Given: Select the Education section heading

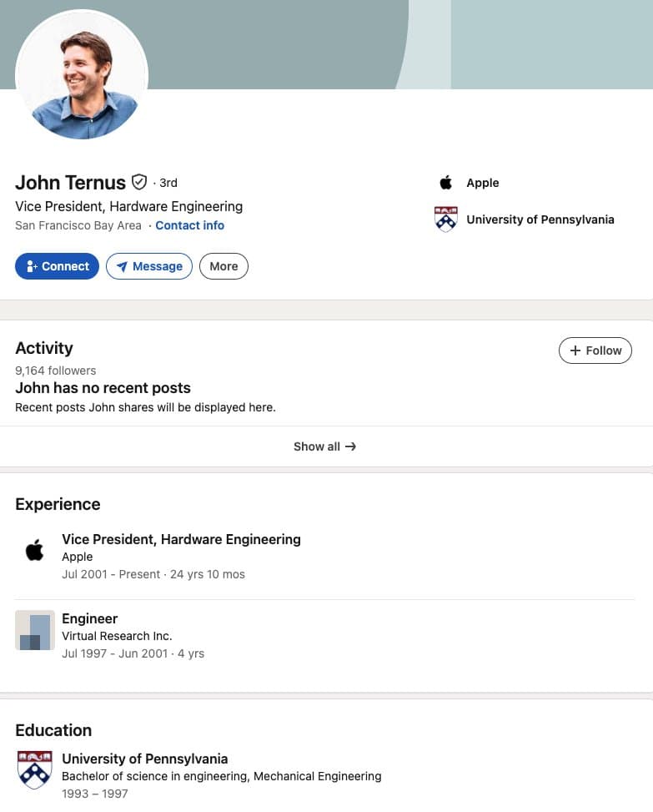Looking at the screenshot, I should pyautogui.click(x=53, y=730).
